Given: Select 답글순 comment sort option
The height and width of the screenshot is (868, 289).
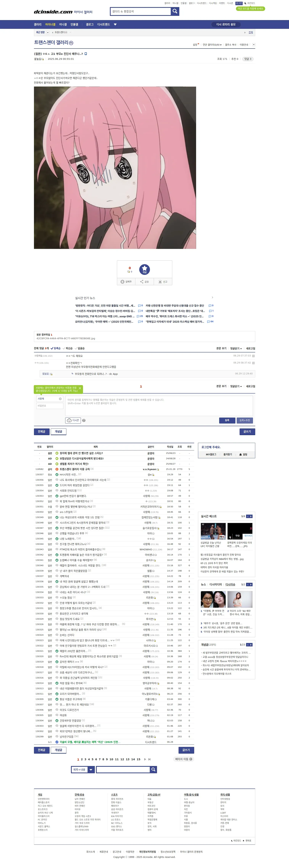Looking at the screenshot, I should click(x=80, y=348).
